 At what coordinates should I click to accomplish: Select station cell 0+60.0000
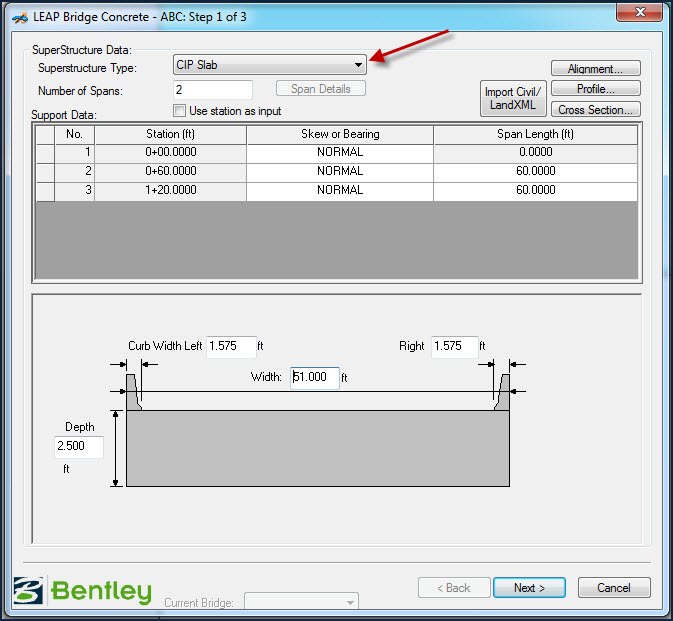170,171
